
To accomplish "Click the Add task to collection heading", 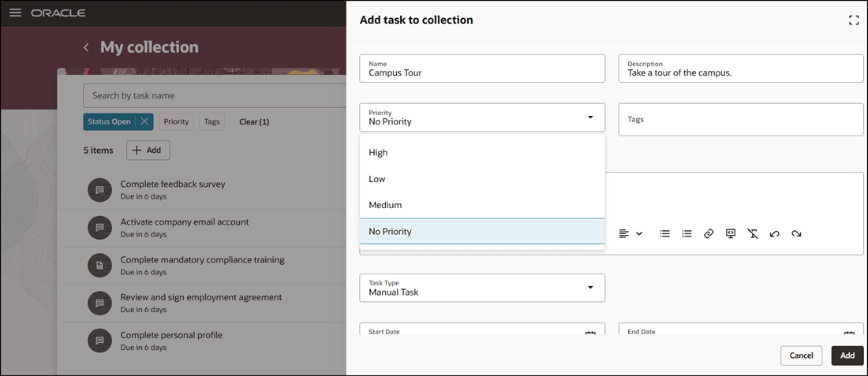I will [417, 20].
